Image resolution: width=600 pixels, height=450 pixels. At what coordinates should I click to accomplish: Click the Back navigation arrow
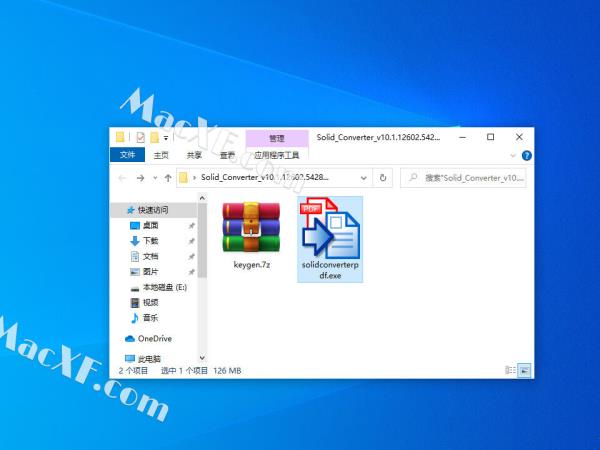click(x=122, y=178)
